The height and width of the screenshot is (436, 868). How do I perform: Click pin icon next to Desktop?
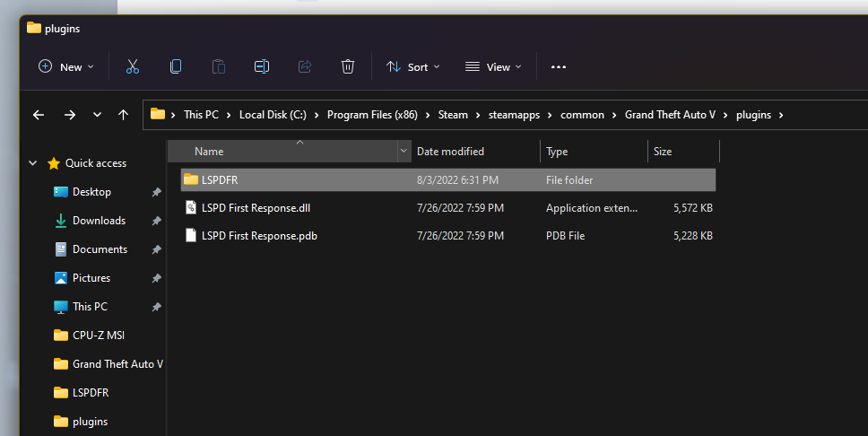tap(157, 192)
